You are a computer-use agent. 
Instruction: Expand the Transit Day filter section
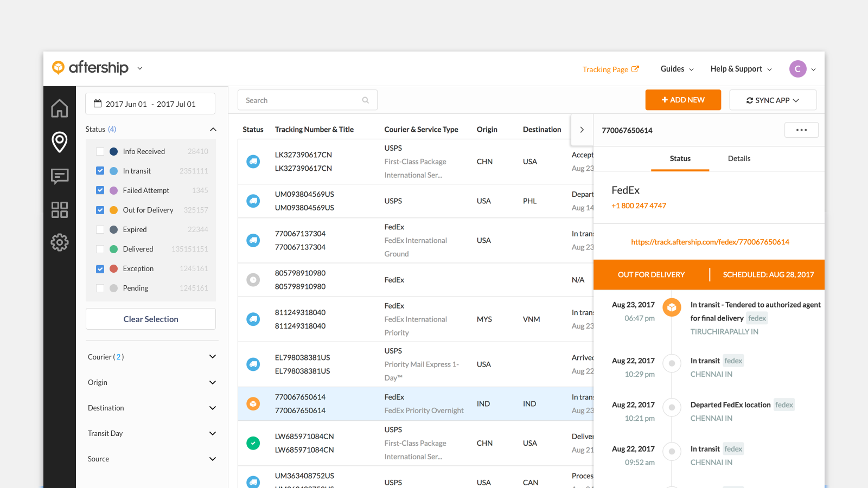pos(213,433)
